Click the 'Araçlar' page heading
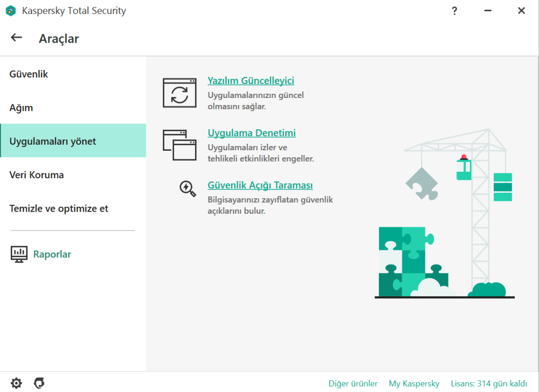Image resolution: width=539 pixels, height=392 pixels. pos(59,39)
